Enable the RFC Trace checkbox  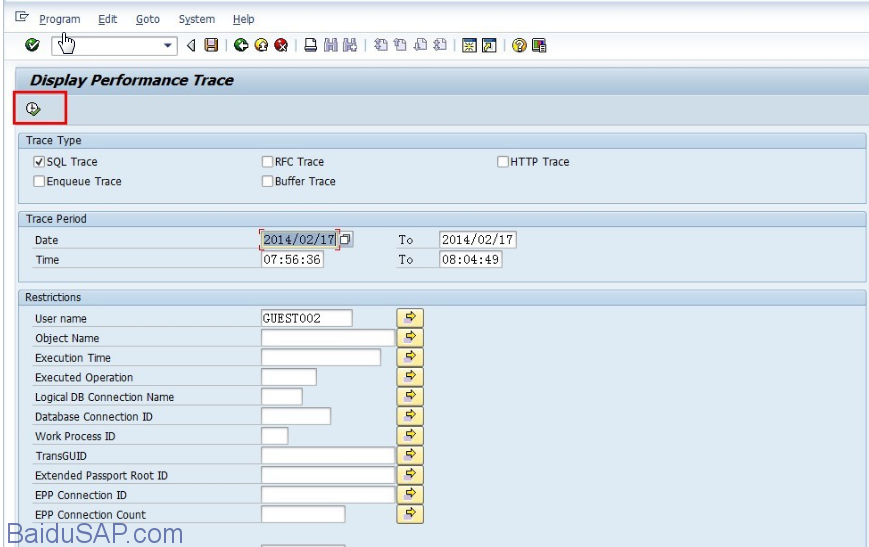pos(267,162)
